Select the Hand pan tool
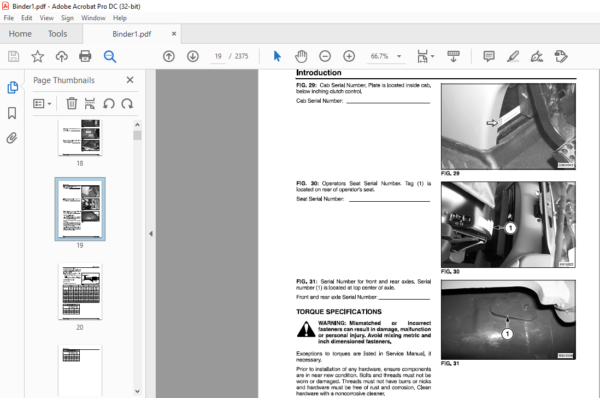 pyautogui.click(x=301, y=56)
